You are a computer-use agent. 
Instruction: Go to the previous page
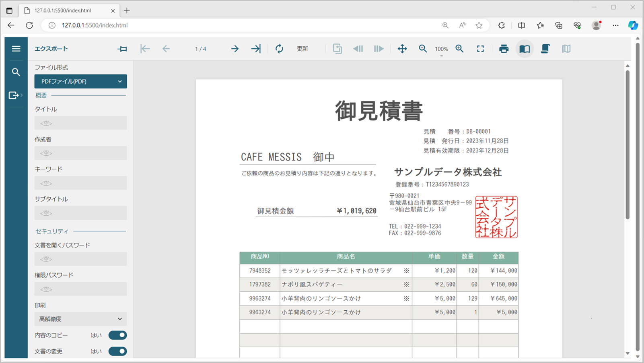pyautogui.click(x=166, y=49)
